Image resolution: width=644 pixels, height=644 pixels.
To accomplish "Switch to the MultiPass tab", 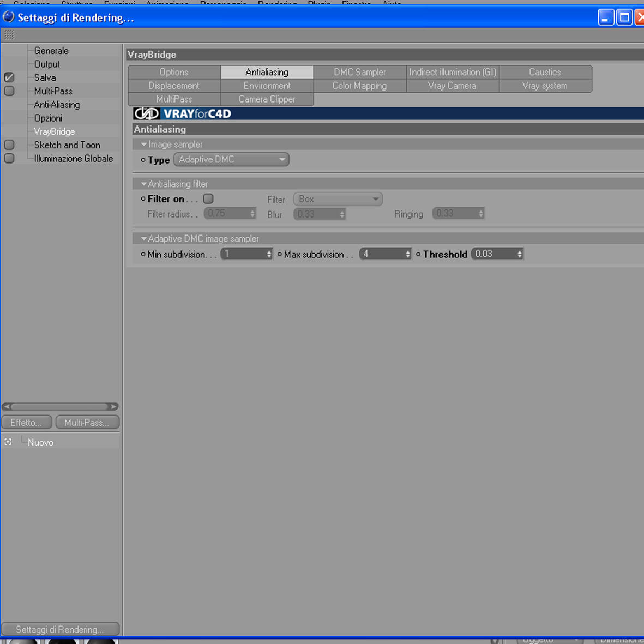I will 174,99.
